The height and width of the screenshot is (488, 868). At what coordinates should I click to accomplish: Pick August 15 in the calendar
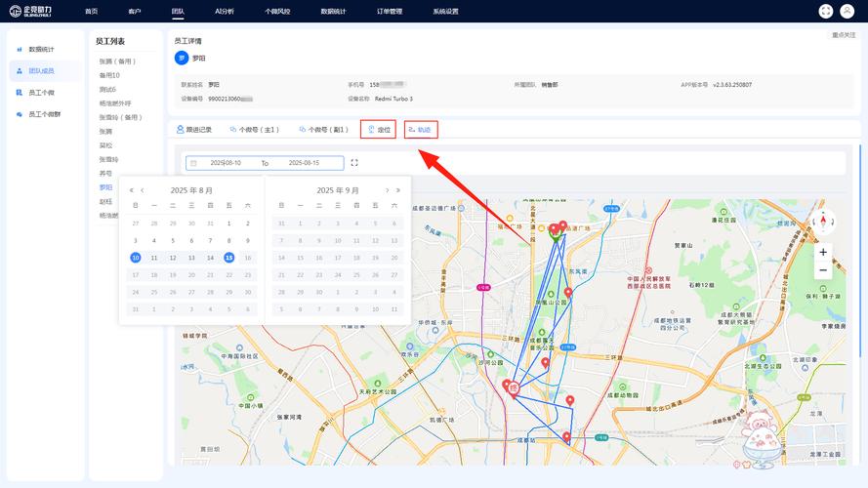[x=229, y=258]
